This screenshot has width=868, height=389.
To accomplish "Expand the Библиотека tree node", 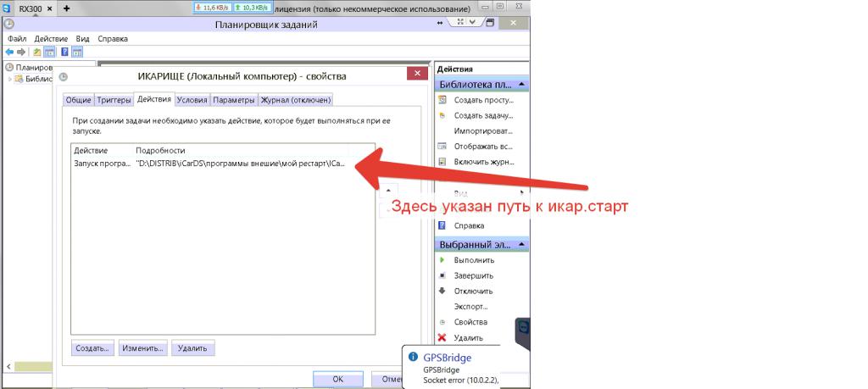I will (x=10, y=79).
